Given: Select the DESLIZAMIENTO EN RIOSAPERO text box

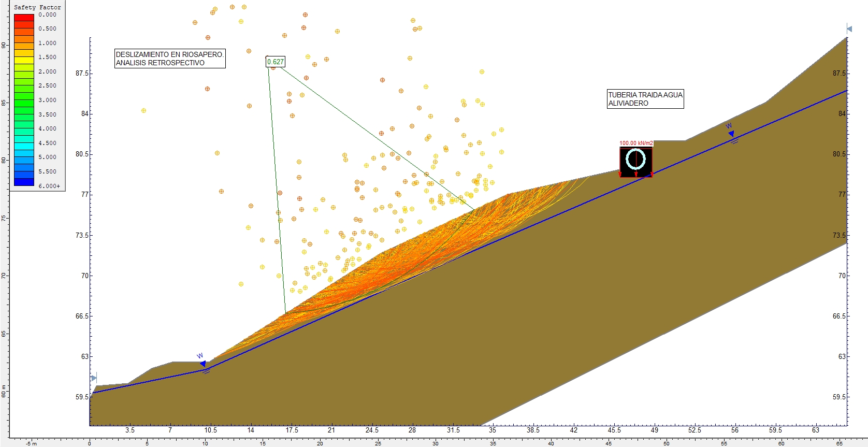Looking at the screenshot, I should click(x=170, y=59).
